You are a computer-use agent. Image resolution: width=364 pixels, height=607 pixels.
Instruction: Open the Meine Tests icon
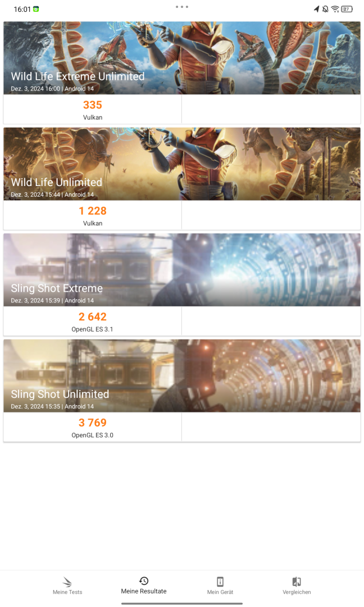67,582
